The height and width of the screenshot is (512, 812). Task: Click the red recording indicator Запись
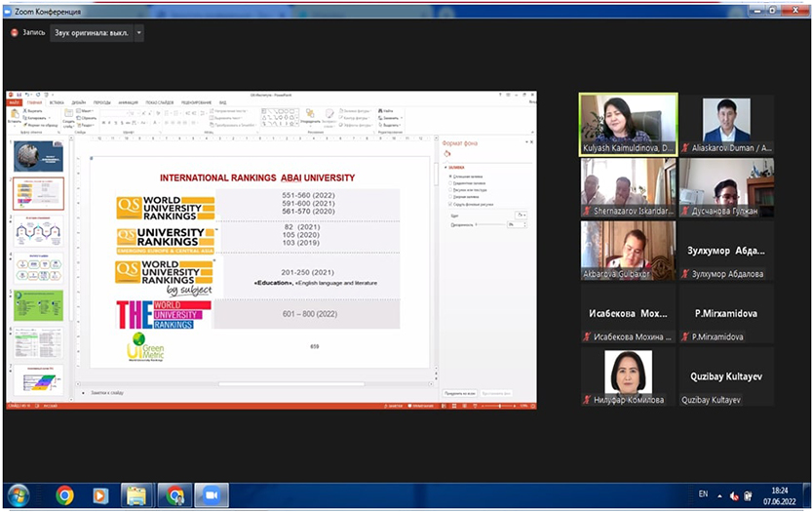point(15,32)
